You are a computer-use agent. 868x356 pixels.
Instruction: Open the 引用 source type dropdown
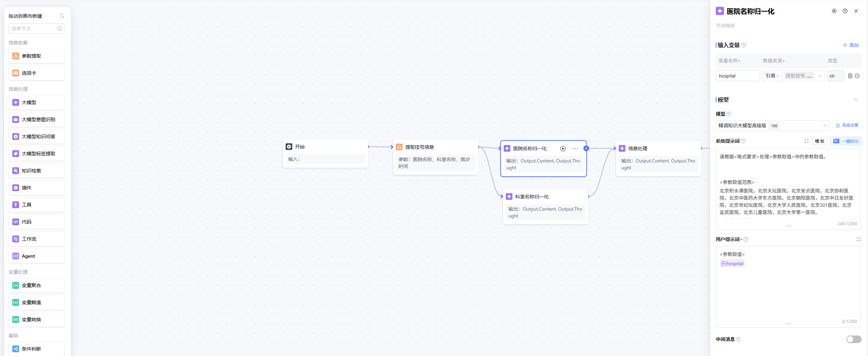(772, 76)
